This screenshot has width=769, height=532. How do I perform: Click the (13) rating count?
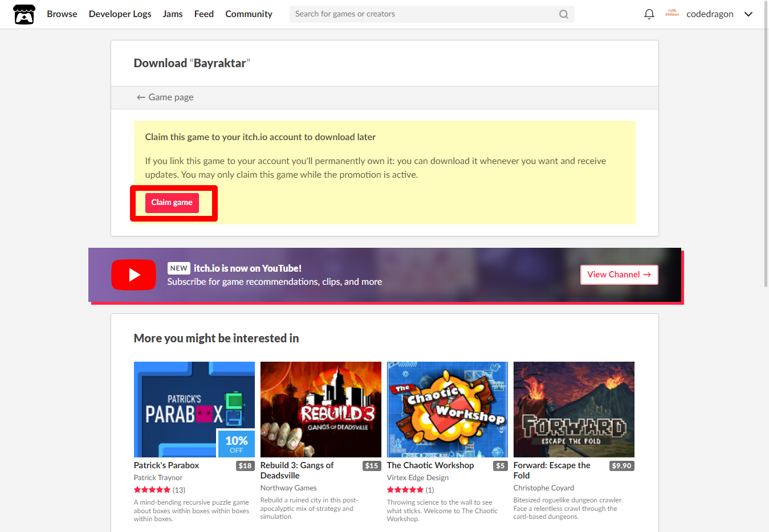coord(179,490)
